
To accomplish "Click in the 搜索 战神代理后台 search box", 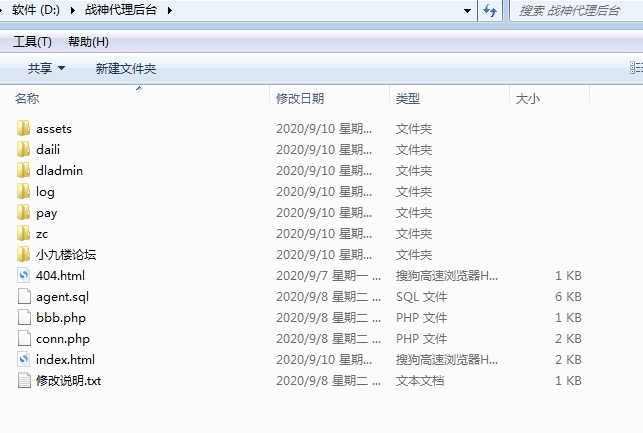I will tap(575, 10).
